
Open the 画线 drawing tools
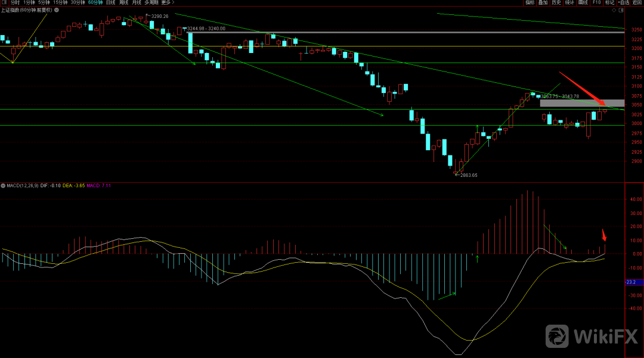click(x=583, y=3)
